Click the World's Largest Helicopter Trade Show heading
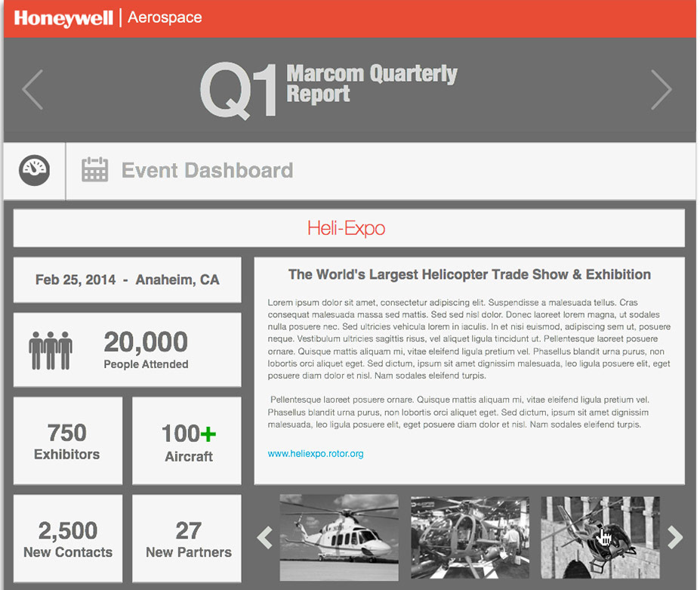 [470, 275]
